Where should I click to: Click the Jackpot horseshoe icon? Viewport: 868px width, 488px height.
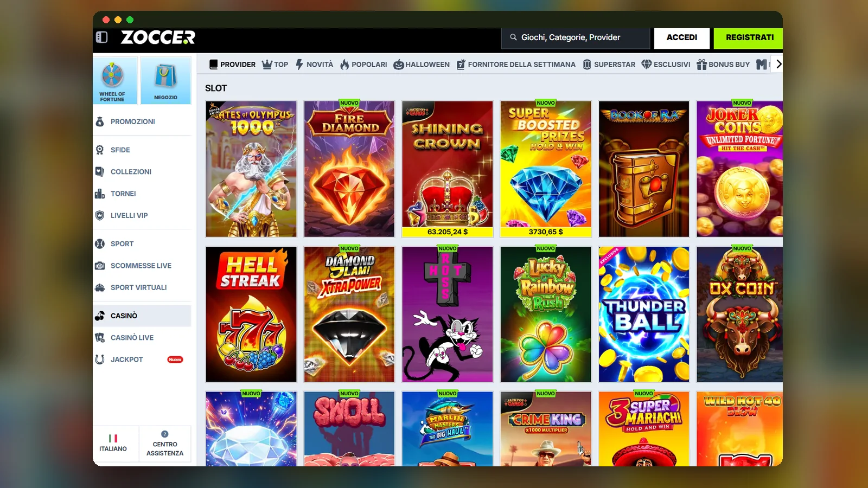click(x=100, y=359)
